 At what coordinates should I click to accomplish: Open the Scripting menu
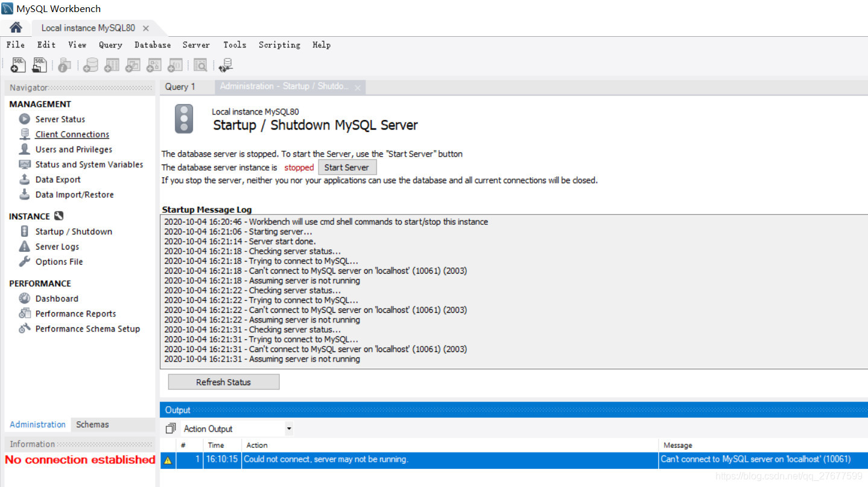coord(279,45)
